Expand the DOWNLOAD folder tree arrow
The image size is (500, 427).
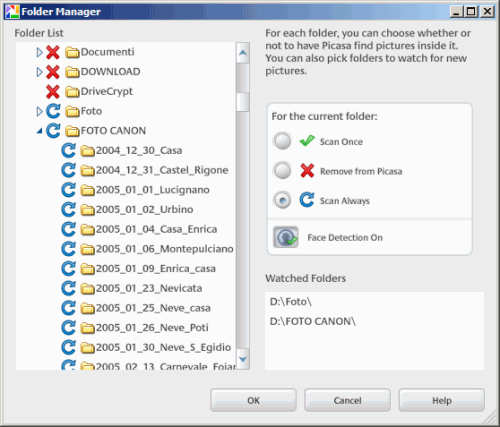click(x=39, y=72)
